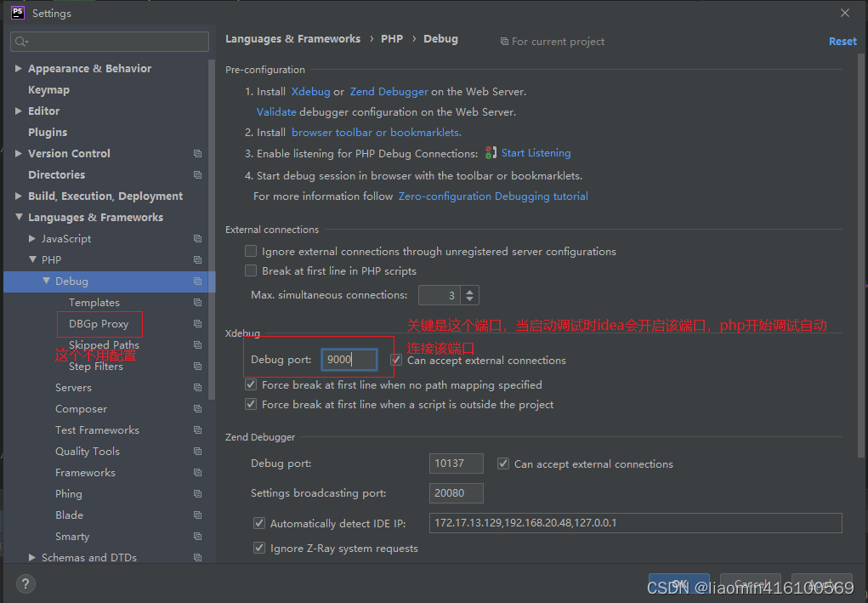Click the project-level icon beside Skipped Paths

tap(197, 345)
